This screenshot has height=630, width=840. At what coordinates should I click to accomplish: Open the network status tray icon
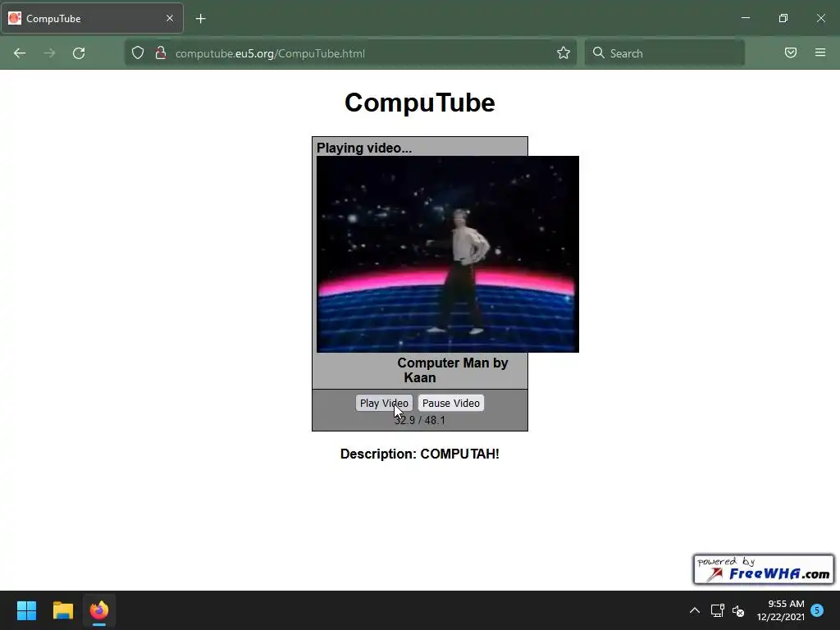(717, 610)
